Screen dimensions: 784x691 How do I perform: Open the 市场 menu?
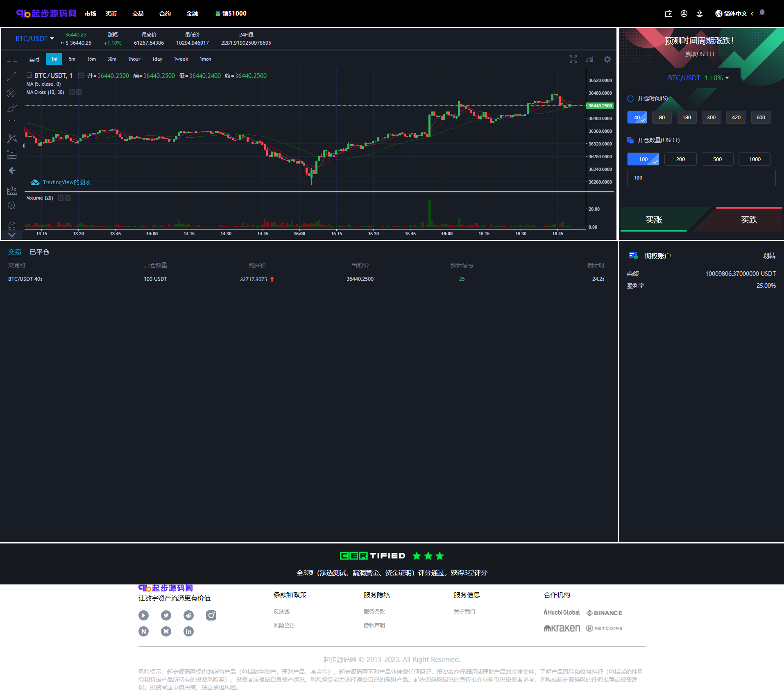point(91,14)
